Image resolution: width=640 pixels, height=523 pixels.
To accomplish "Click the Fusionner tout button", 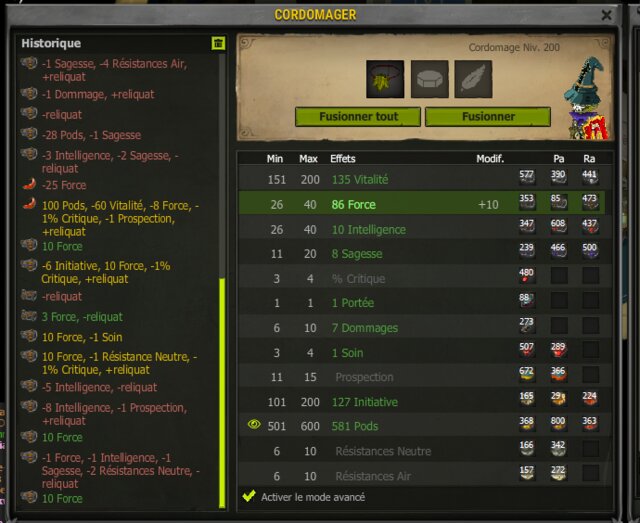I will [358, 117].
